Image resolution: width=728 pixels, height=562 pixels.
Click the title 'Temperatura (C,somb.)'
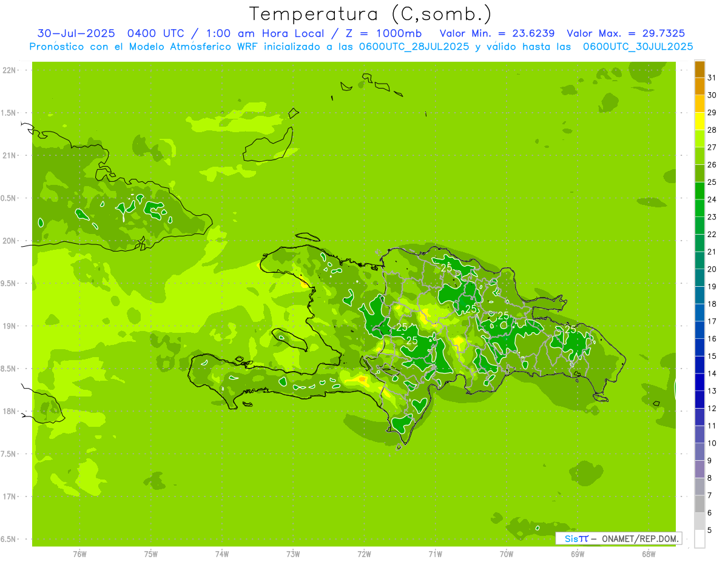tap(370, 14)
